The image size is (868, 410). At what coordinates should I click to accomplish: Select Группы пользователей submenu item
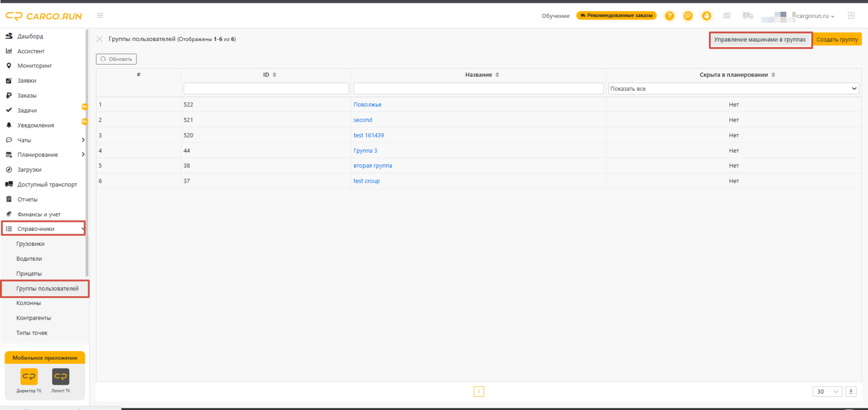click(45, 288)
